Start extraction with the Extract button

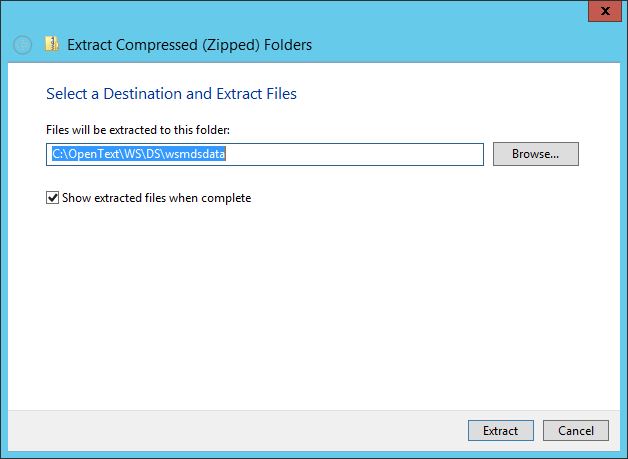tap(501, 431)
